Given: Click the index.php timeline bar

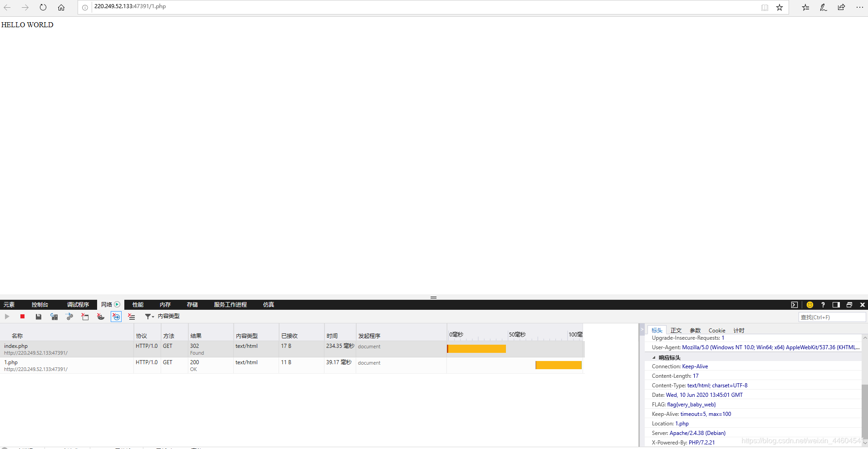Looking at the screenshot, I should pyautogui.click(x=476, y=349).
